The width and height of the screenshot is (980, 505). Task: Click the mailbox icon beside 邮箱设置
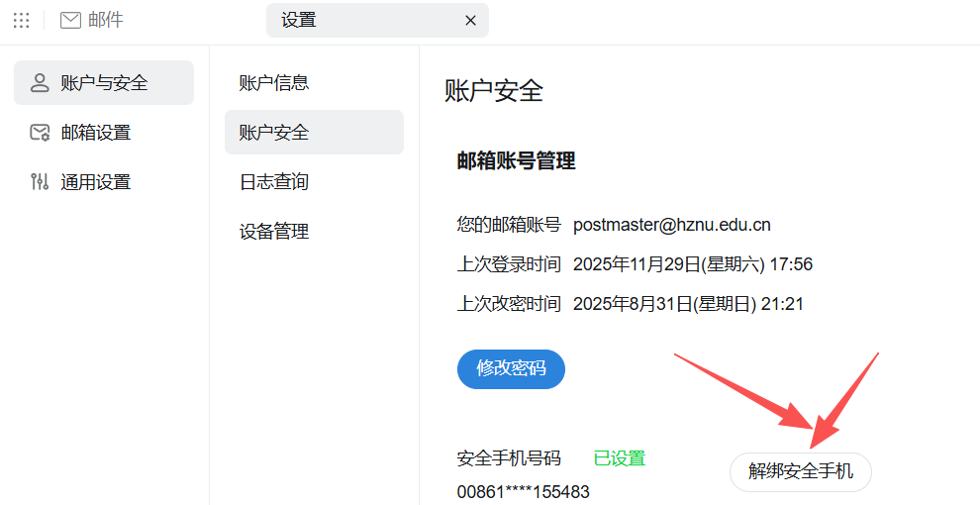[40, 133]
